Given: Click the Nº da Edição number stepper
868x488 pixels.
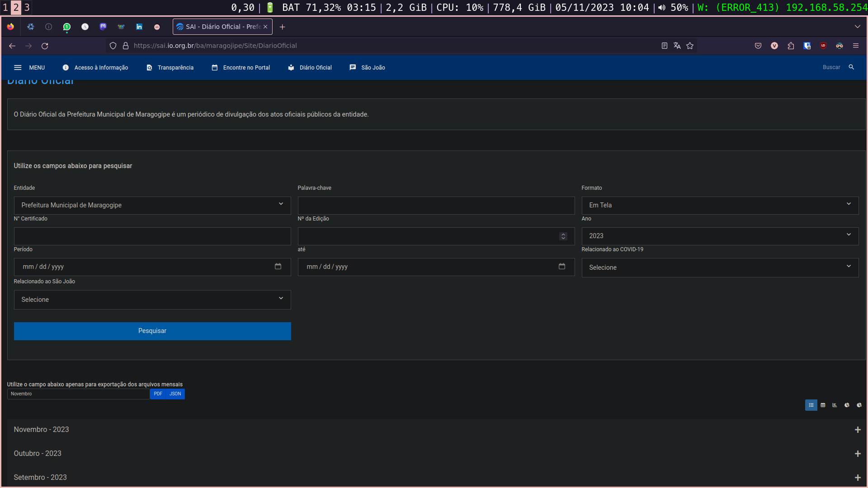Looking at the screenshot, I should tap(563, 236).
